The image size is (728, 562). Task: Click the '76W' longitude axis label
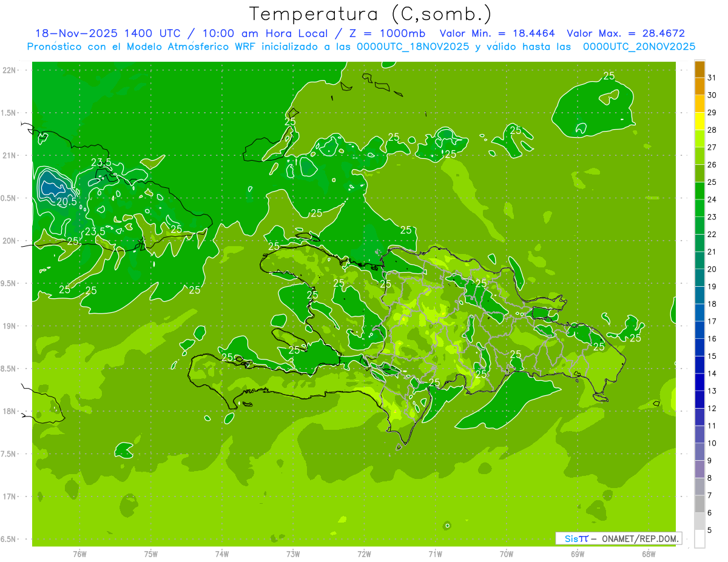point(79,554)
